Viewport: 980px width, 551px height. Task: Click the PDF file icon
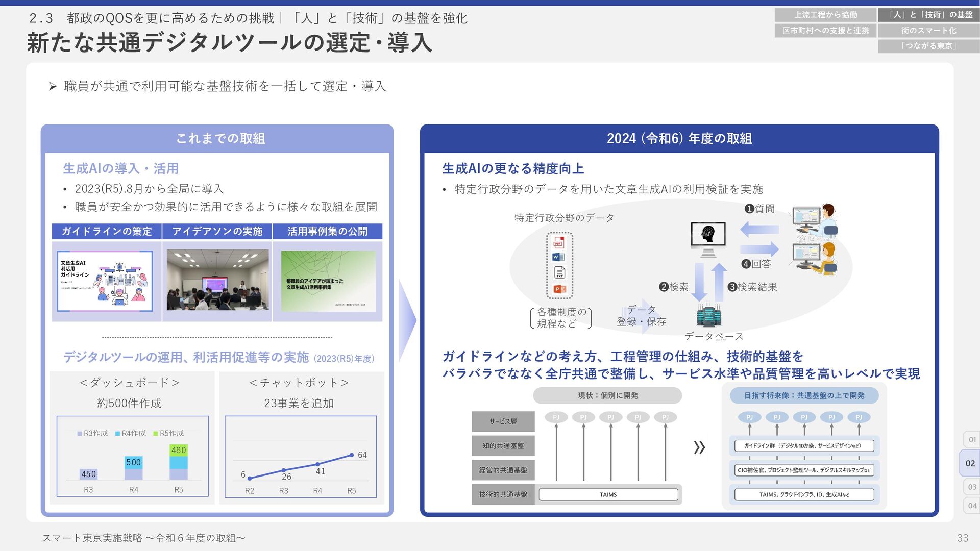559,243
